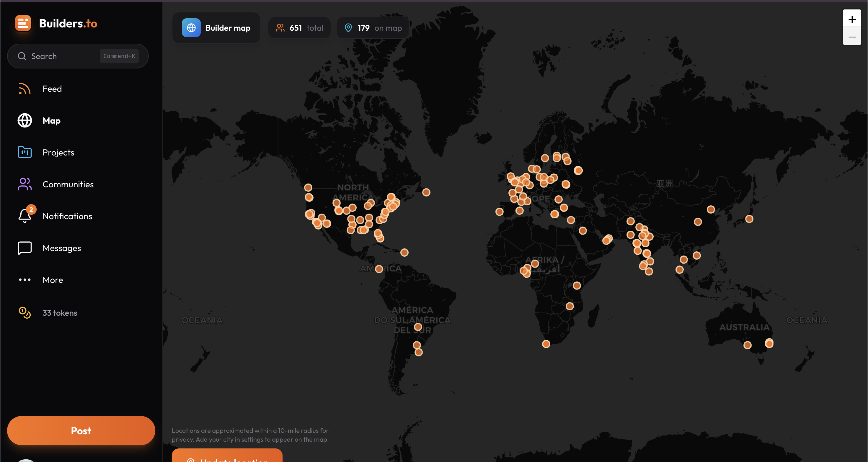Expand the More menu
This screenshot has width=868, height=462.
coord(53,280)
